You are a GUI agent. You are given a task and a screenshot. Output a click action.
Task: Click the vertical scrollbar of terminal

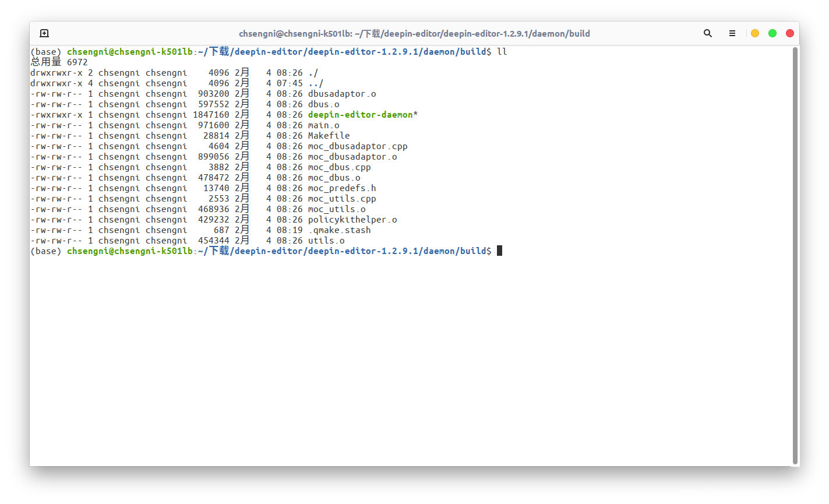coord(795,256)
